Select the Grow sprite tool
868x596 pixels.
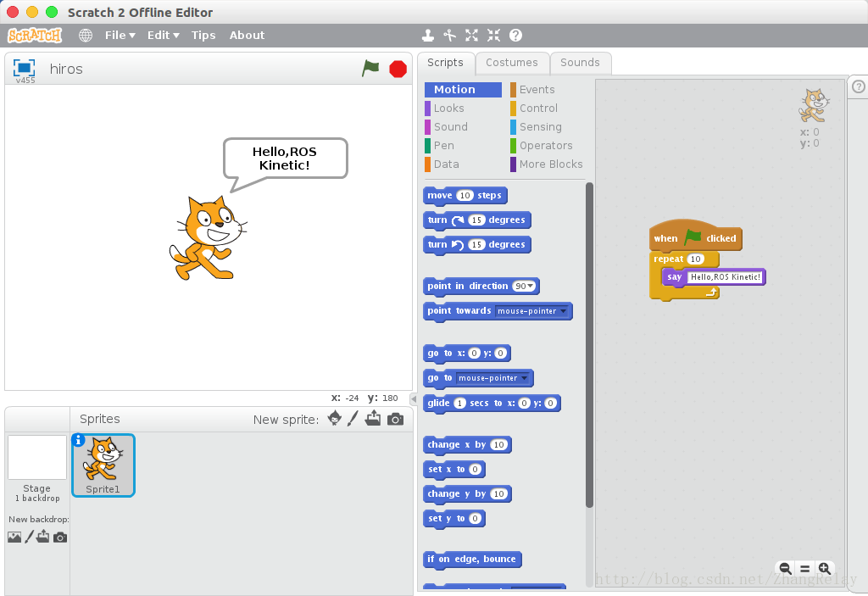pos(471,36)
